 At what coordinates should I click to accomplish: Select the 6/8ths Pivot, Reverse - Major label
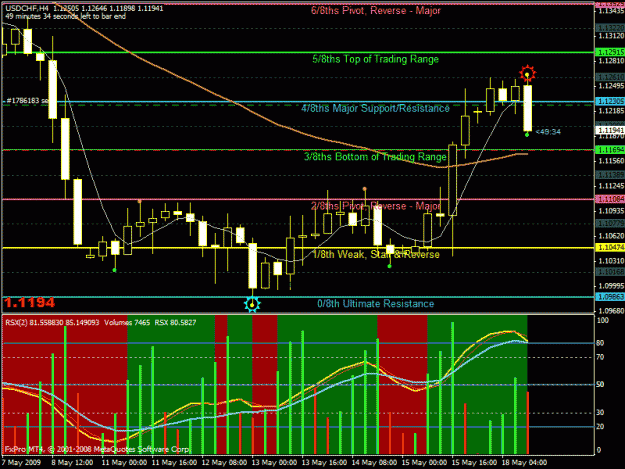tap(375, 10)
